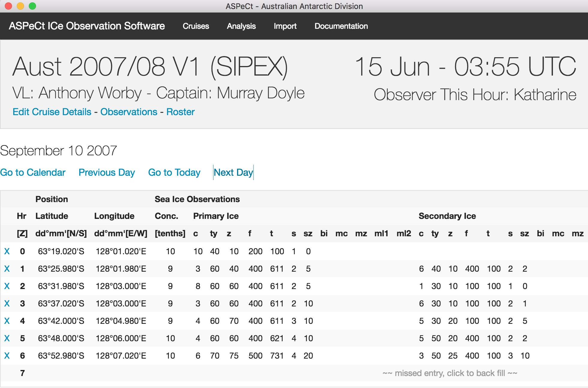Open the Analysis menu
The height and width of the screenshot is (388, 588).
click(x=241, y=26)
